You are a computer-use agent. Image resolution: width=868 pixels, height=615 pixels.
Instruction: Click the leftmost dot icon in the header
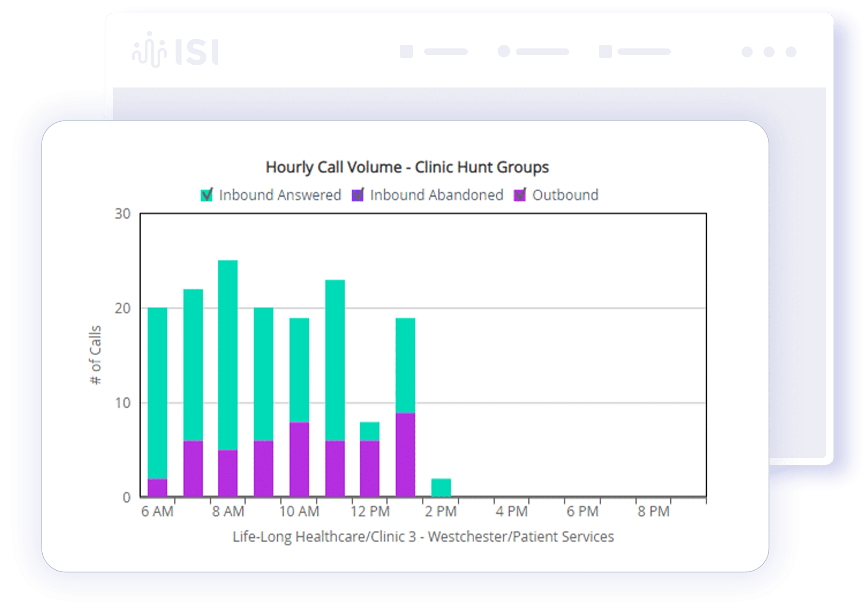click(x=747, y=52)
